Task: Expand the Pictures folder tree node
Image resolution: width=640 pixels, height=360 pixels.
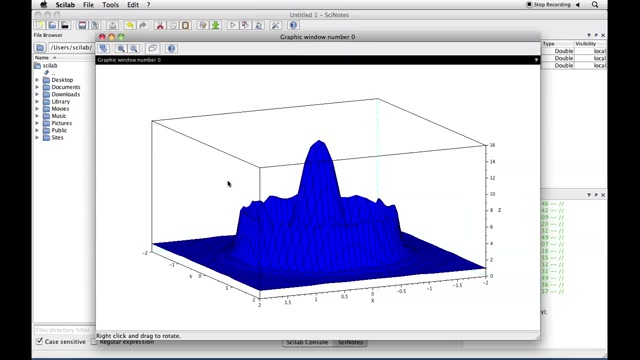Action: point(37,123)
